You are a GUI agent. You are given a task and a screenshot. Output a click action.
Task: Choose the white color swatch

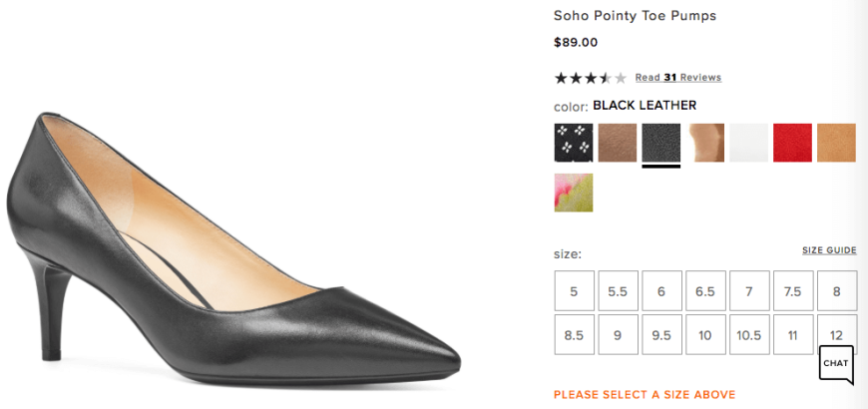749,143
